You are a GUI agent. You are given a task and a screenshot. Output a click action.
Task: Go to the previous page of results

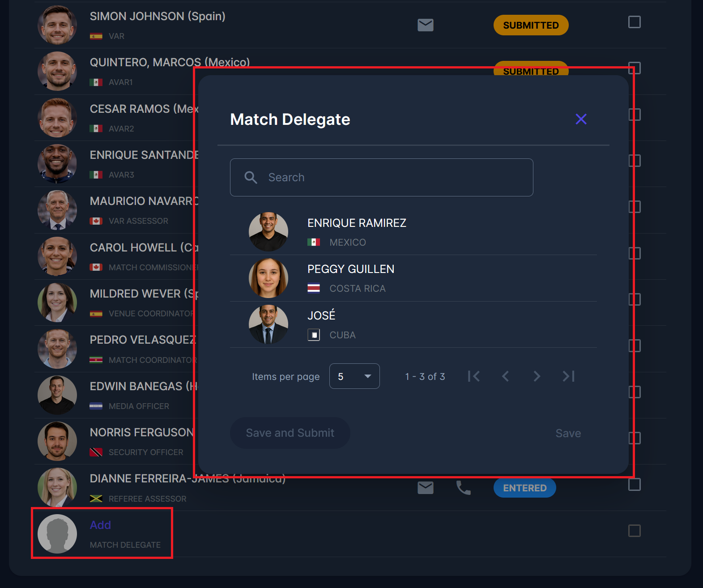click(x=505, y=376)
